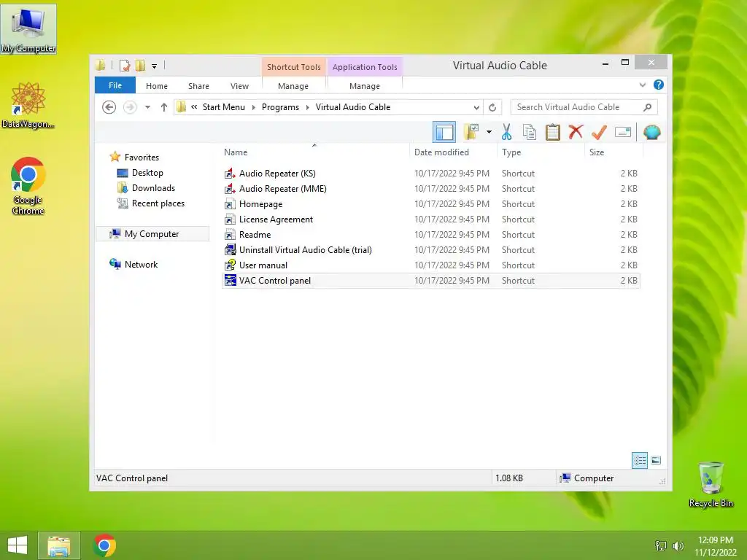Viewport: 747px width, 560px height.
Task: Click the Refresh button beside address bar
Action: (x=492, y=108)
